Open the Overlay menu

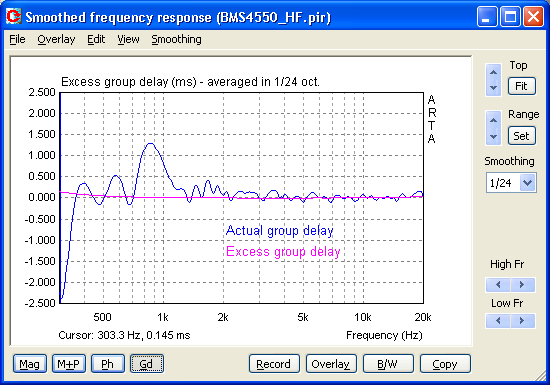(56, 39)
